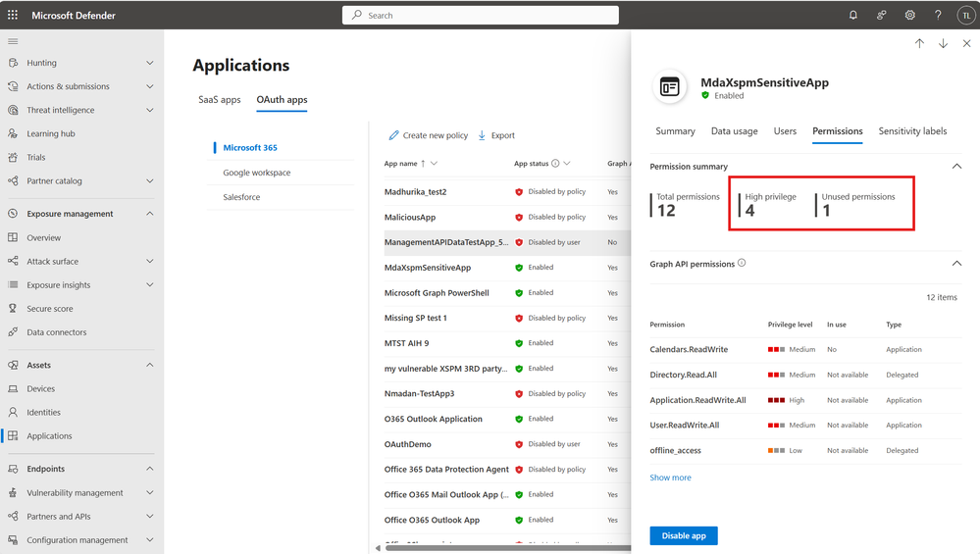
Task: Open notifications bell icon
Action: click(x=853, y=15)
